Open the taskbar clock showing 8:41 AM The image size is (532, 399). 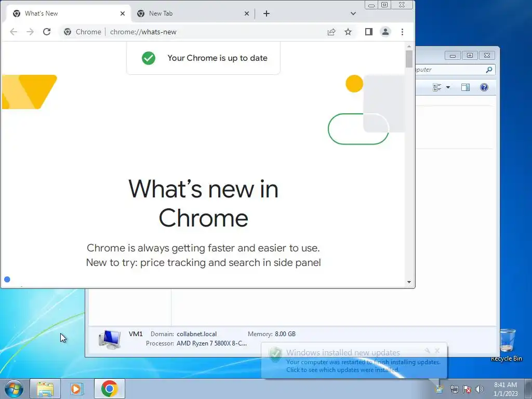point(506,389)
